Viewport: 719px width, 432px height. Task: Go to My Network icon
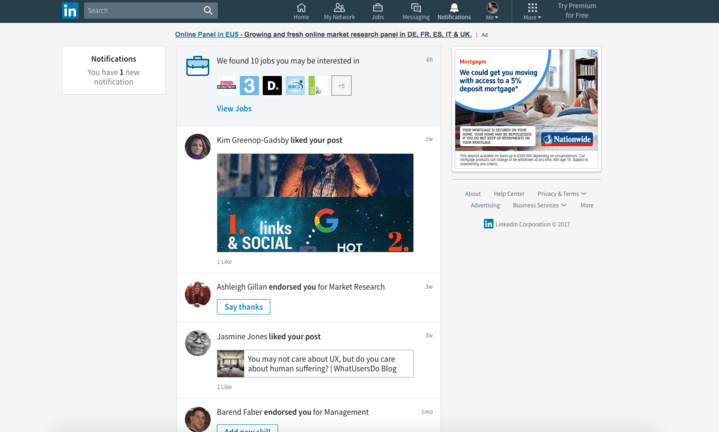(x=339, y=11)
